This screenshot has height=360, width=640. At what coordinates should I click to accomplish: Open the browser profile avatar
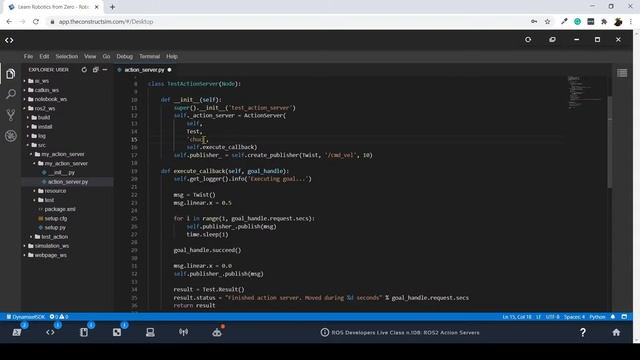618,22
